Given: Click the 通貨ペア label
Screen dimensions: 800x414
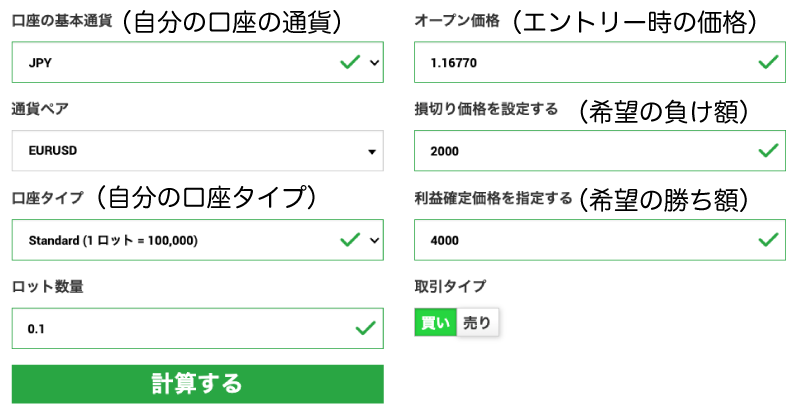Looking at the screenshot, I should 40,109.
